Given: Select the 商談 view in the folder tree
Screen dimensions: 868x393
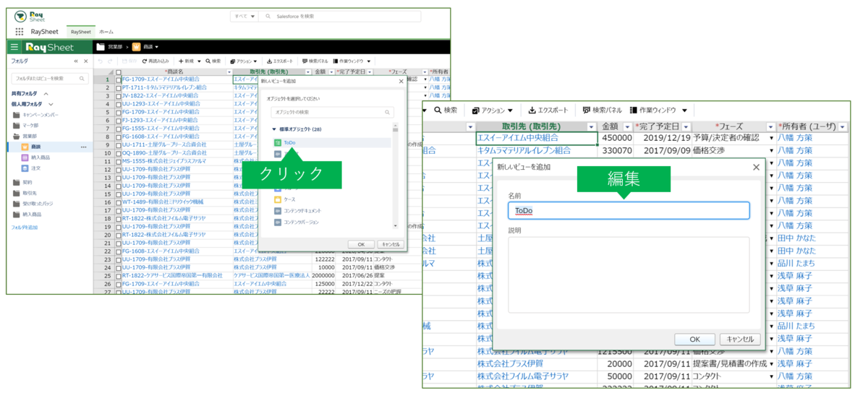Looking at the screenshot, I should point(36,147).
